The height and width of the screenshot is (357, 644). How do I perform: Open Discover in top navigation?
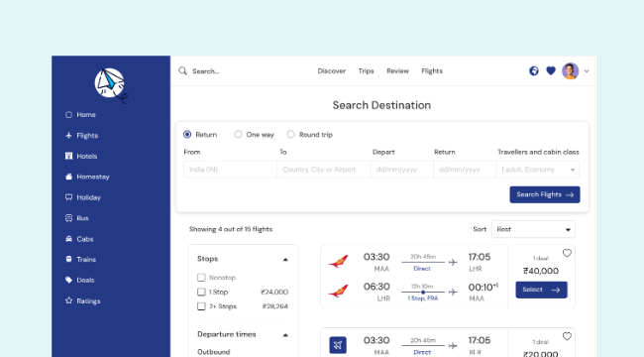pos(332,71)
